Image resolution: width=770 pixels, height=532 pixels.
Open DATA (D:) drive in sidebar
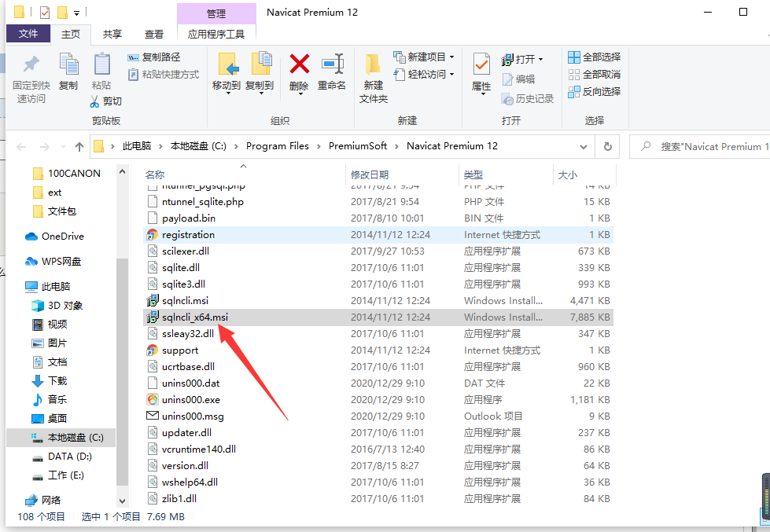pos(61,457)
